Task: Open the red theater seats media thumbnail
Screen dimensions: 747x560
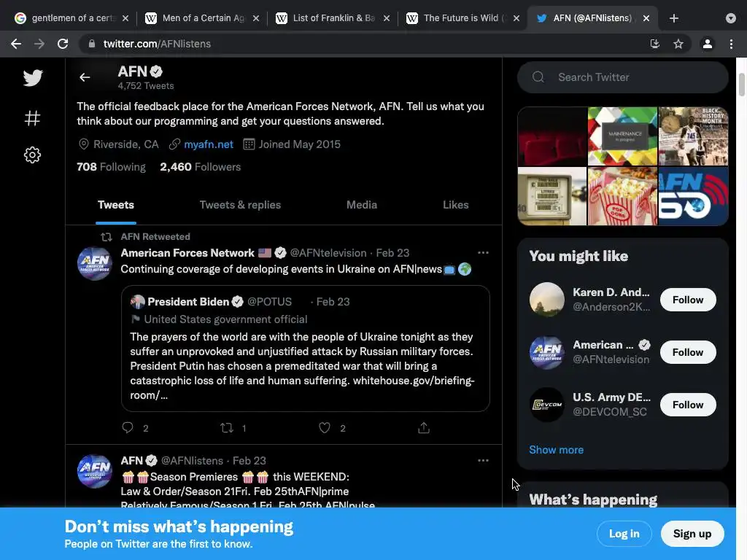Action: 552,136
